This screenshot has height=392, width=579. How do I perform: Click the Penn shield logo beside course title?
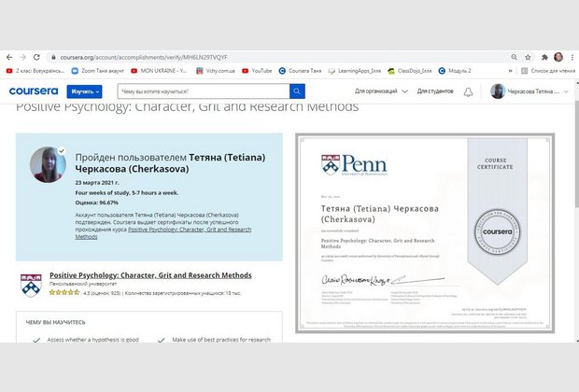[31, 284]
